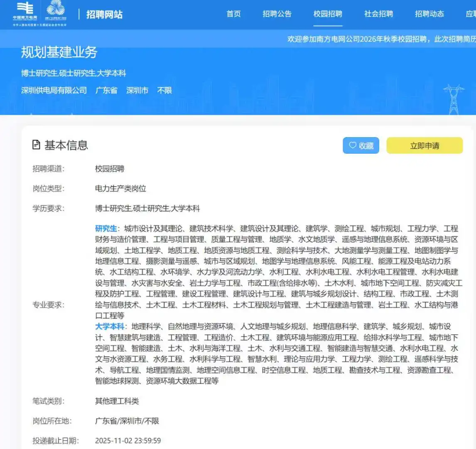Click the 岗位类型 value 电力生产类岗位
Viewport: 476px width, 449px height.
coord(120,189)
